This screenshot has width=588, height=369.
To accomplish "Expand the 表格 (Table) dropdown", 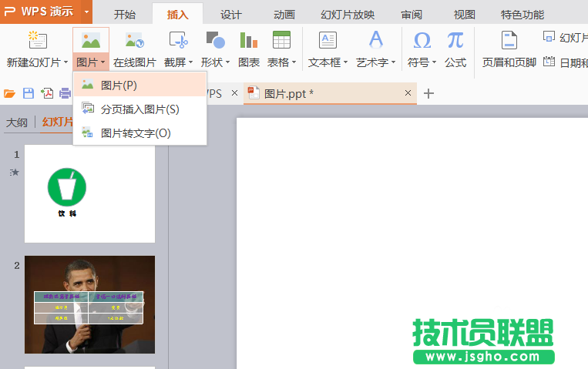I will pyautogui.click(x=281, y=62).
